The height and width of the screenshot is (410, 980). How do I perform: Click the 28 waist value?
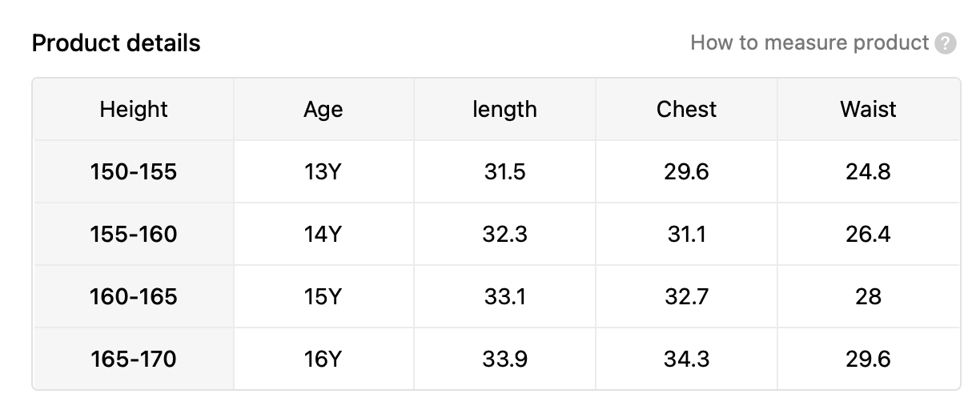[868, 297]
